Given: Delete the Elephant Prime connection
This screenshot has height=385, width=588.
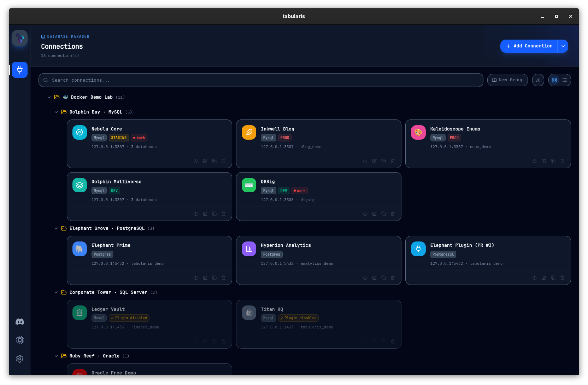Looking at the screenshot, I should [x=224, y=278].
